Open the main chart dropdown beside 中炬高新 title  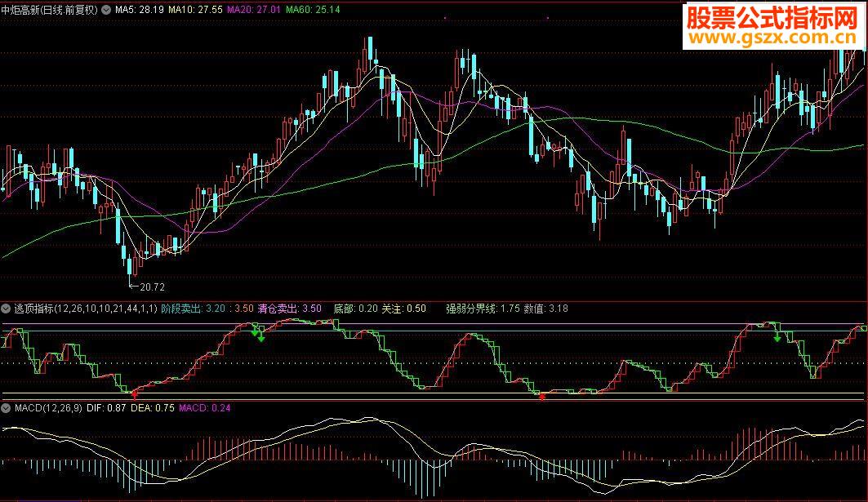click(x=105, y=10)
